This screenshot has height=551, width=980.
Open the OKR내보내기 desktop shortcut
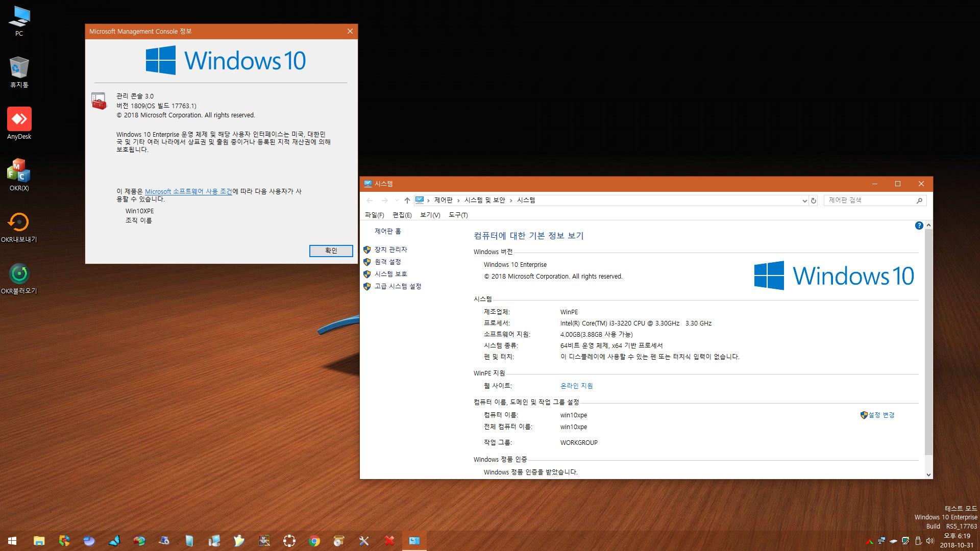click(x=19, y=227)
